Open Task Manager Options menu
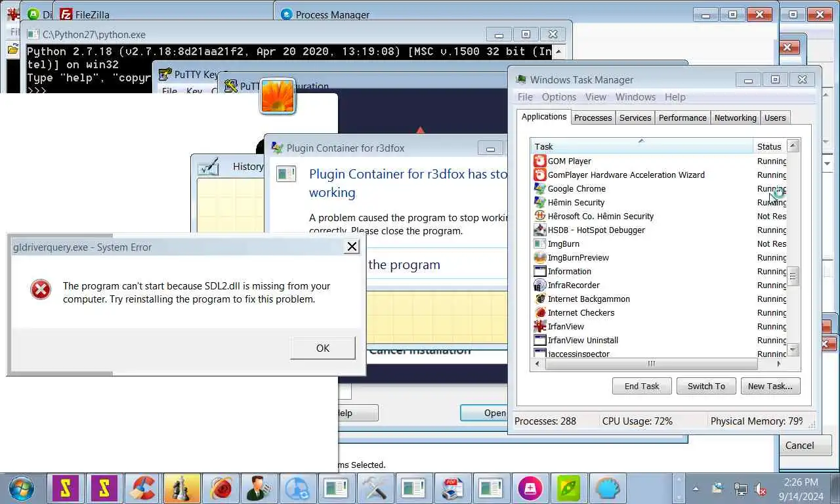The width and height of the screenshot is (840, 504). pos(558,97)
